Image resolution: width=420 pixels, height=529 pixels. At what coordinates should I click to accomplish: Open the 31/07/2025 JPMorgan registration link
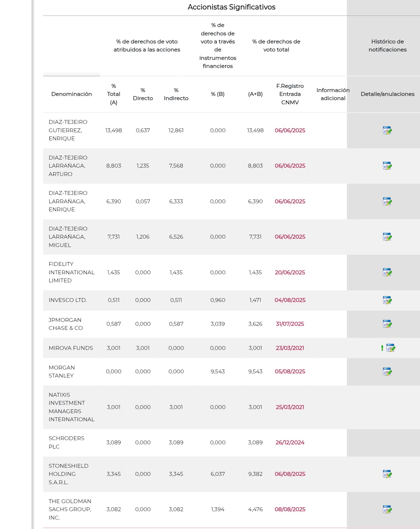(x=290, y=324)
